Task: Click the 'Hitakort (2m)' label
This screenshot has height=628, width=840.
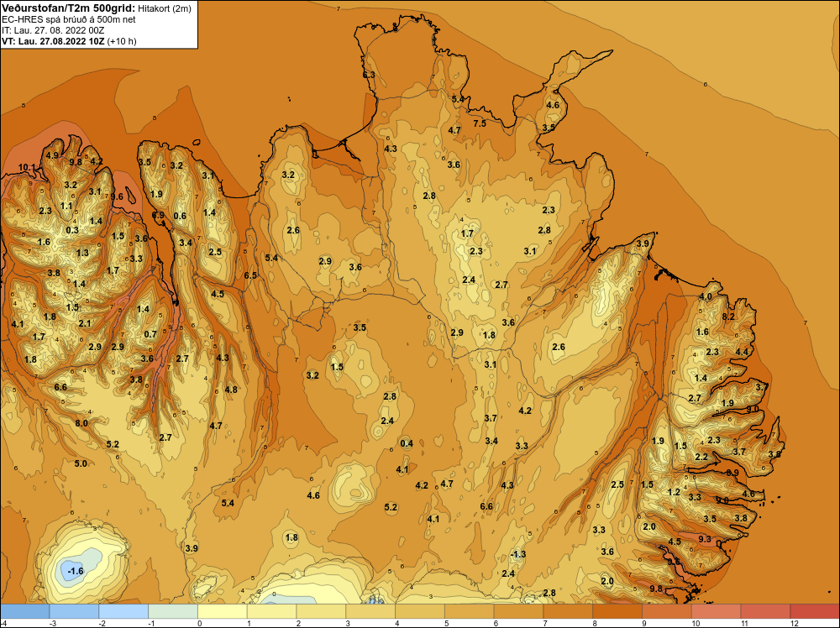Action: [164, 8]
